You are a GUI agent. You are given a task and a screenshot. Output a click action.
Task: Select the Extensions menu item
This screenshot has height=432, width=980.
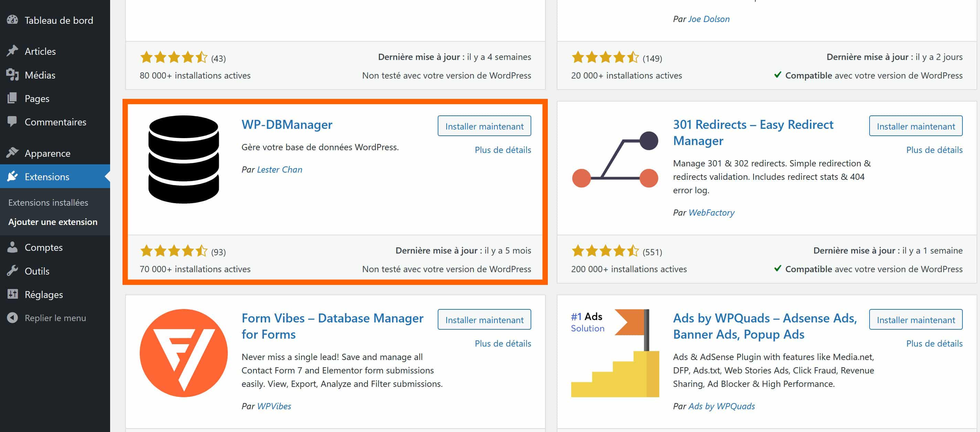[x=55, y=176]
